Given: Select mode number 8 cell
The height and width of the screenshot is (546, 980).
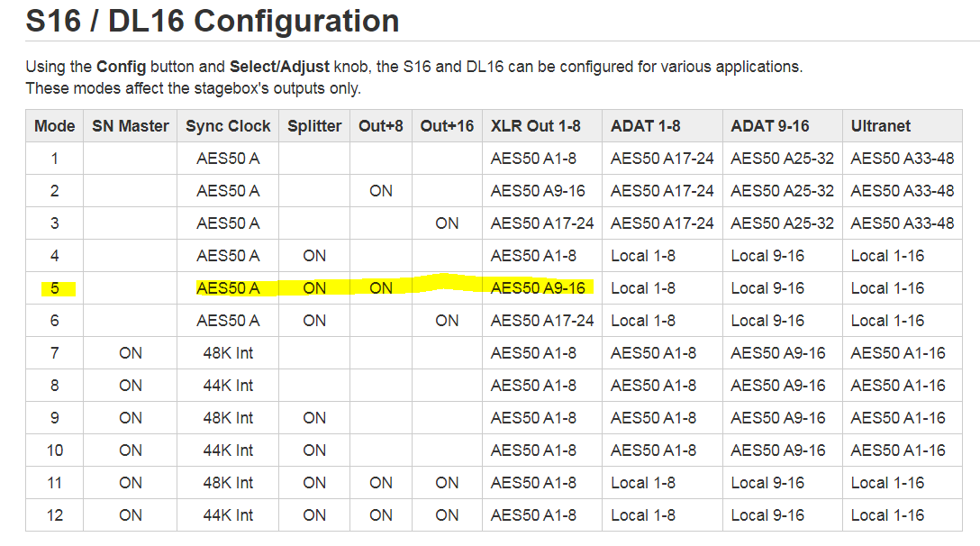Looking at the screenshot, I should coord(54,386).
